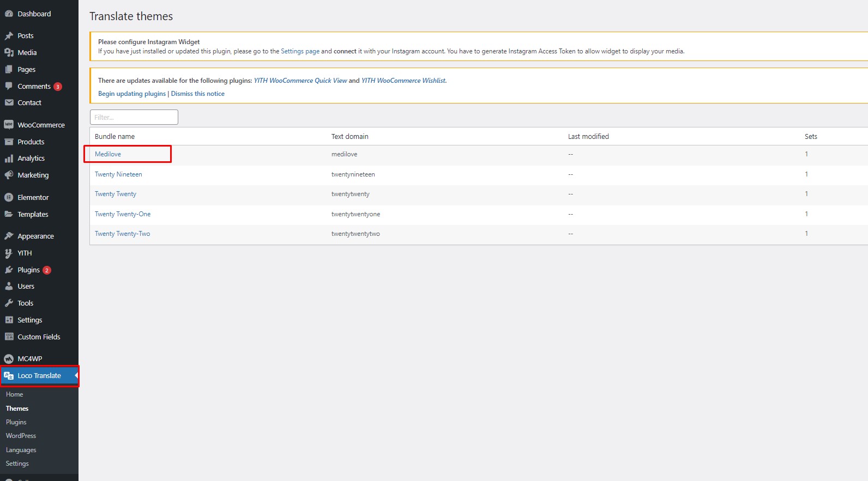Screen dimensions: 868x481
Task: Click the Dashboard gauge icon
Action: [9, 14]
